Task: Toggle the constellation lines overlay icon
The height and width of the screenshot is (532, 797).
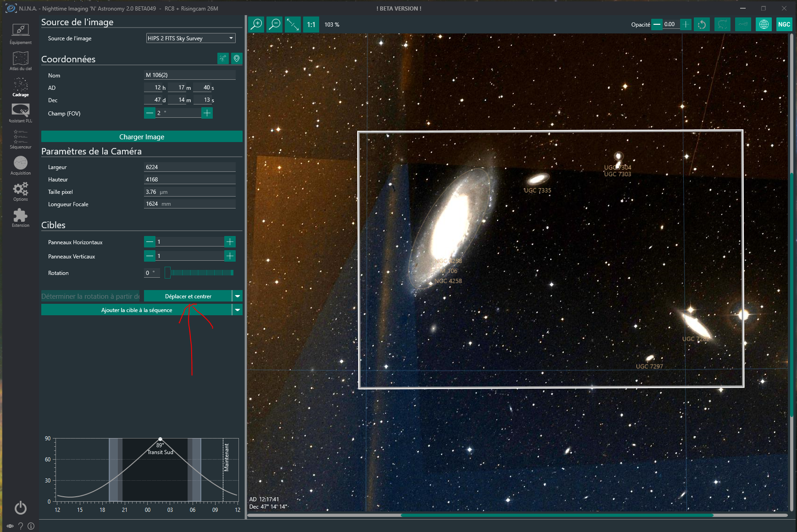Action: 743,24
